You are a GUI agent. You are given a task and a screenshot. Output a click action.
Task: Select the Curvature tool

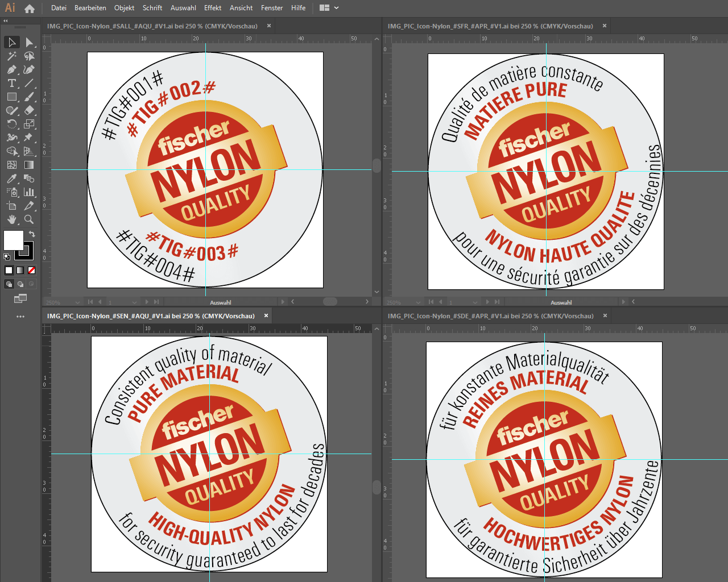click(29, 69)
